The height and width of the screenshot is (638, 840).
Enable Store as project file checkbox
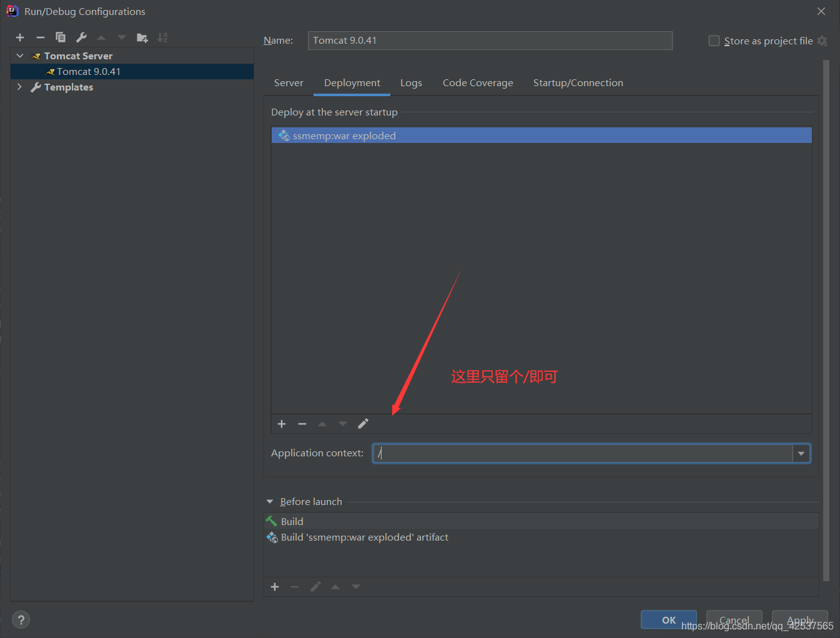point(714,41)
